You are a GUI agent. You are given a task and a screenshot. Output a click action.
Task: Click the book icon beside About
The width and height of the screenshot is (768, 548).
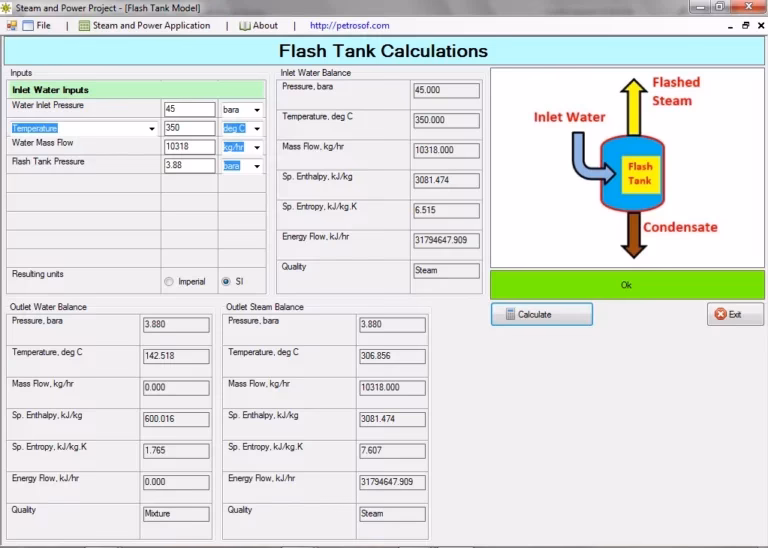244,25
